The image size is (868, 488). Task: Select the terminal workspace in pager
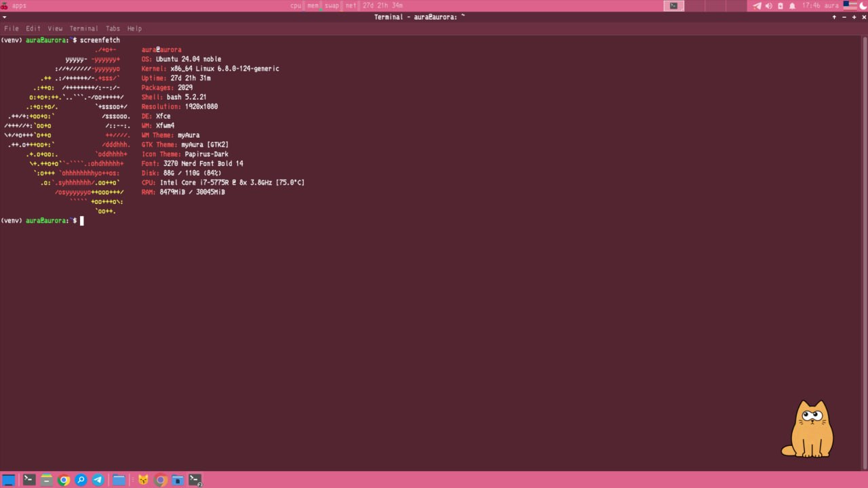tap(673, 5)
